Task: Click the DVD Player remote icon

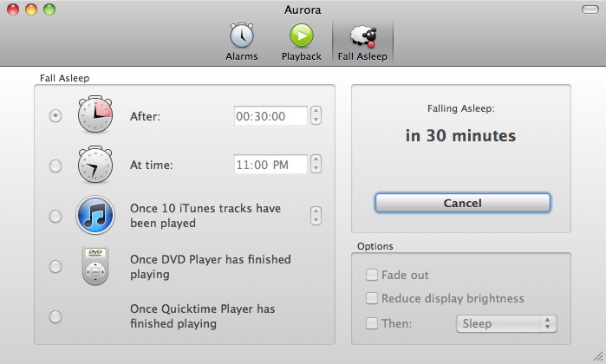Action: (95, 266)
